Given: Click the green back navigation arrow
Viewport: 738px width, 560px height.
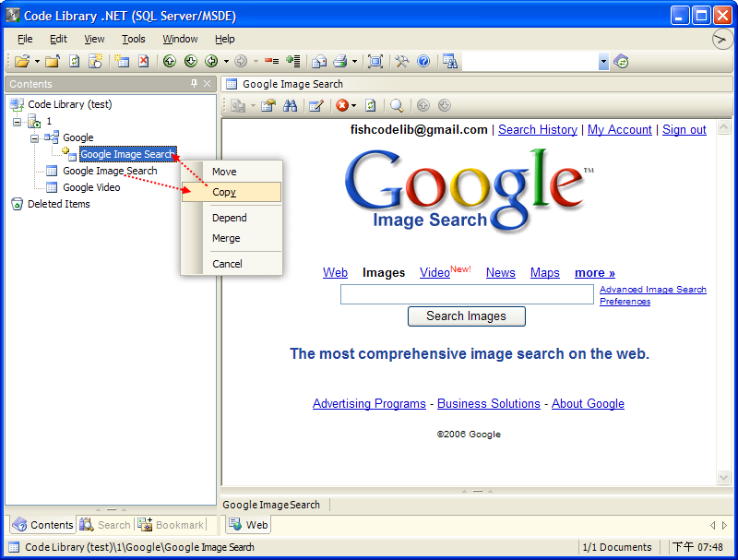Looking at the screenshot, I should coord(212,62).
